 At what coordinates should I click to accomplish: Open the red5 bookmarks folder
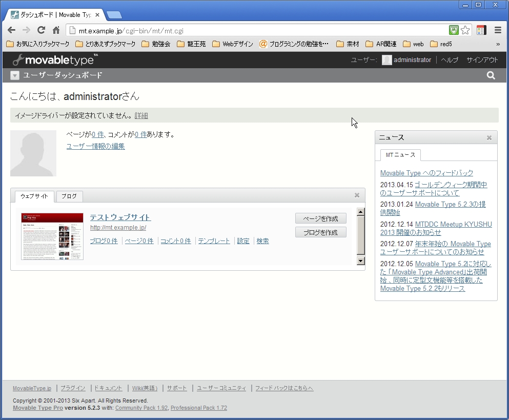pyautogui.click(x=441, y=44)
